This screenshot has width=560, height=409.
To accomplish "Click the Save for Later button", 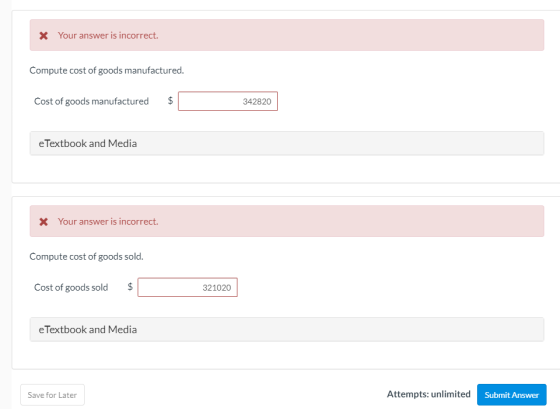I will (x=52, y=395).
